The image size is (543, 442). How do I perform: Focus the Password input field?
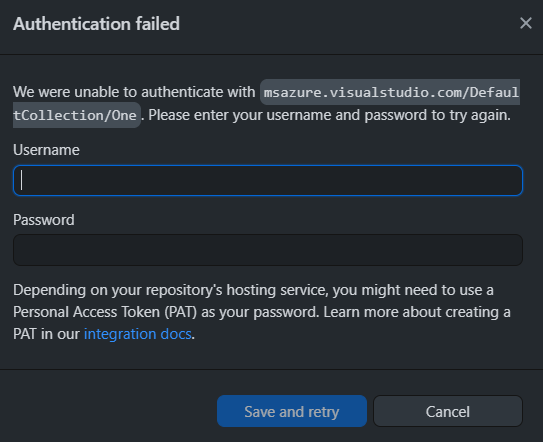(x=268, y=250)
